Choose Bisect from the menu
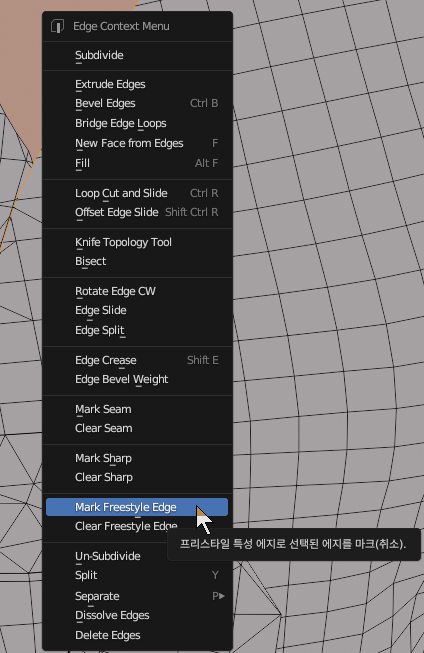The width and height of the screenshot is (424, 653). click(x=137, y=262)
